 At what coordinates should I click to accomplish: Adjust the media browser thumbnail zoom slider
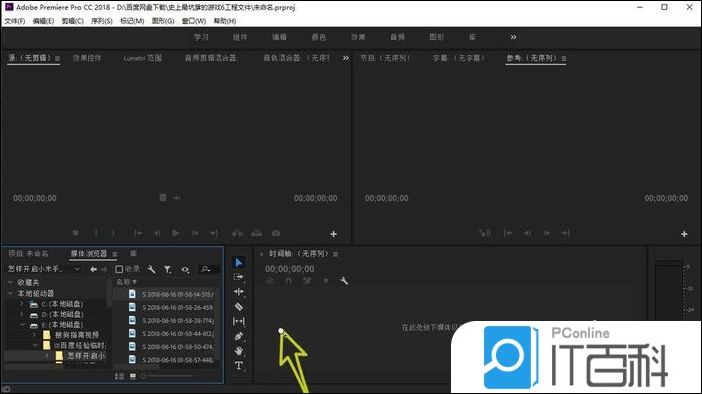pos(166,376)
